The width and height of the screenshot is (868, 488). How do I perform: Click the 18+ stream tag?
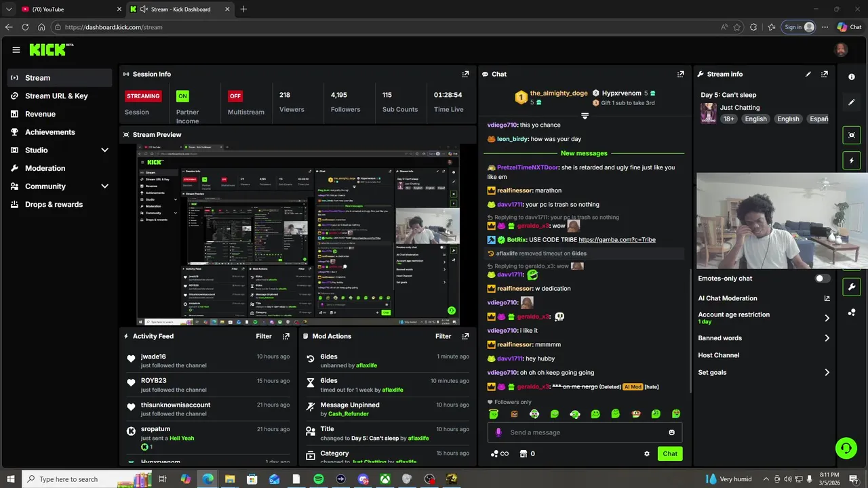coord(729,119)
